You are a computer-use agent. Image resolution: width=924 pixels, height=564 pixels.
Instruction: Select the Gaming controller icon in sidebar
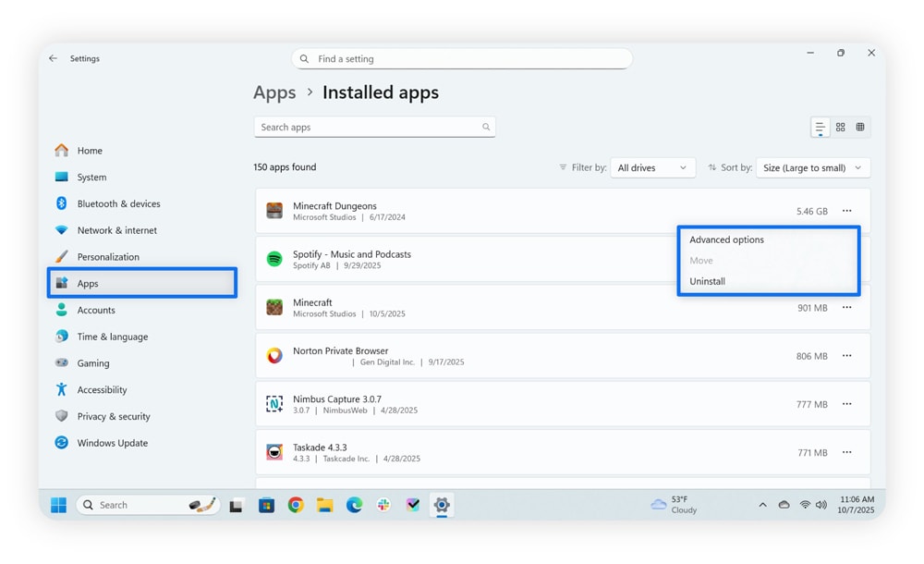[62, 362]
